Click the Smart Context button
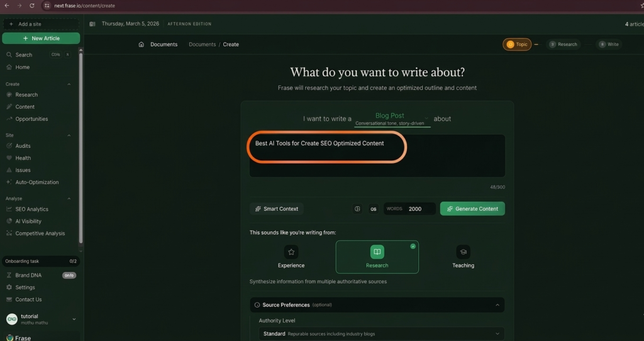This screenshot has height=341, width=644. (x=277, y=209)
